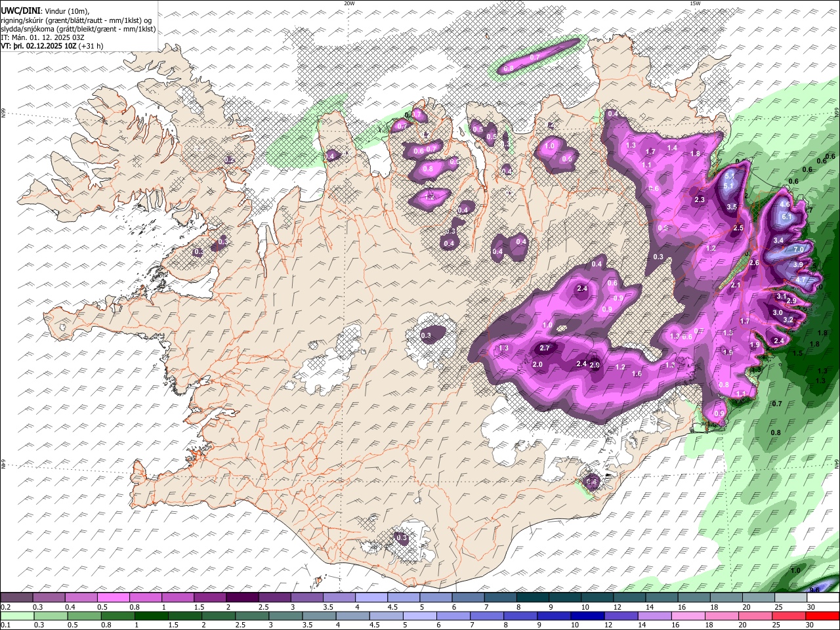Click the 'VT: þri. 02.12.2025 10Z' valid time
This screenshot has height=630, width=840.
click(39, 46)
